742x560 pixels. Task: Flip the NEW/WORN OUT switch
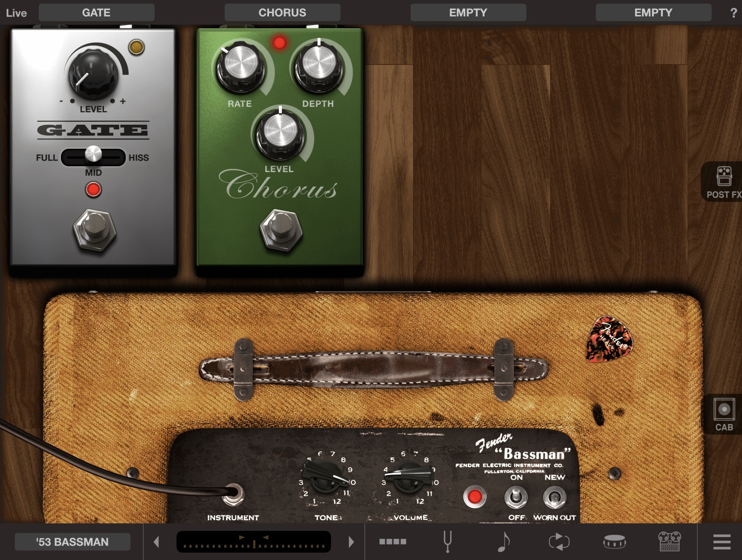555,497
